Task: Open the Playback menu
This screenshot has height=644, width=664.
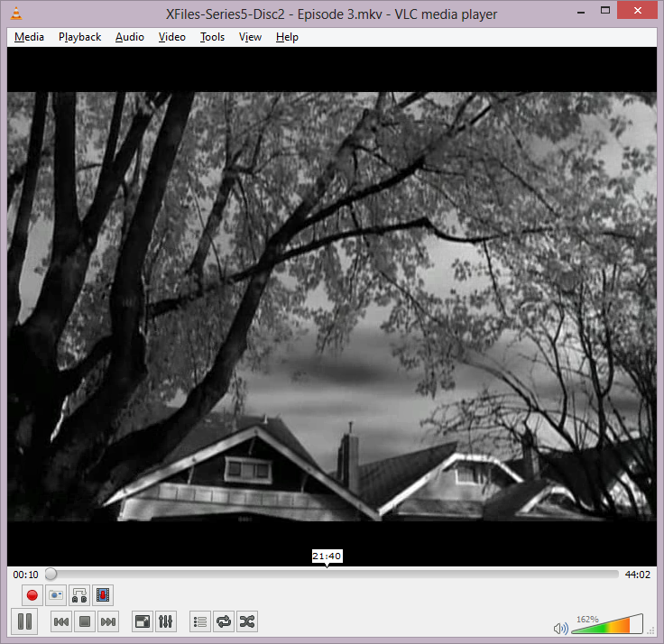Action: (x=79, y=37)
